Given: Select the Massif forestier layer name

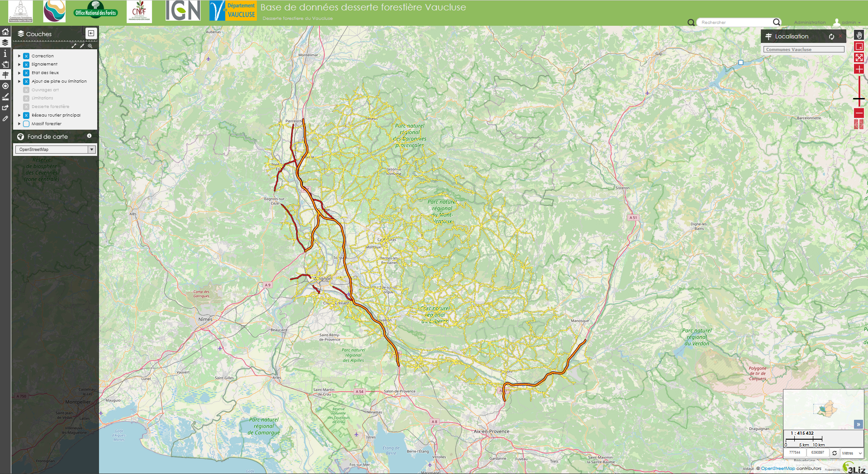Looking at the screenshot, I should pyautogui.click(x=47, y=124).
